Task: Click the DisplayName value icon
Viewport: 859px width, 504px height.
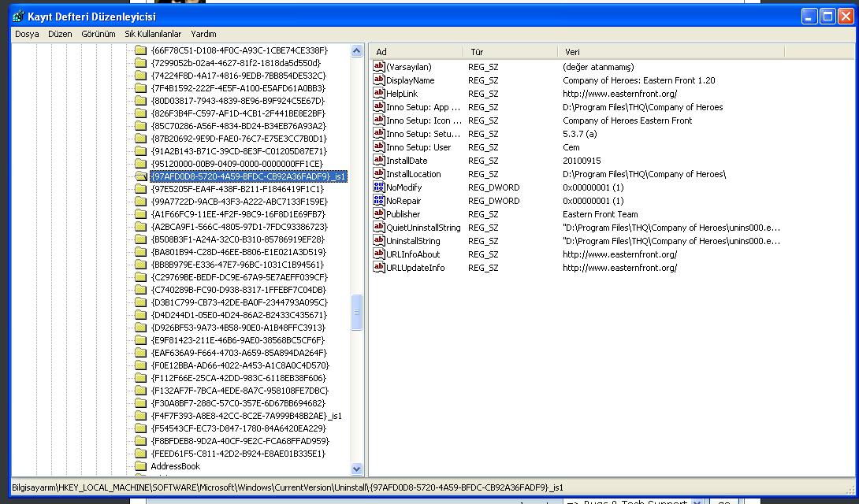Action: coord(378,80)
